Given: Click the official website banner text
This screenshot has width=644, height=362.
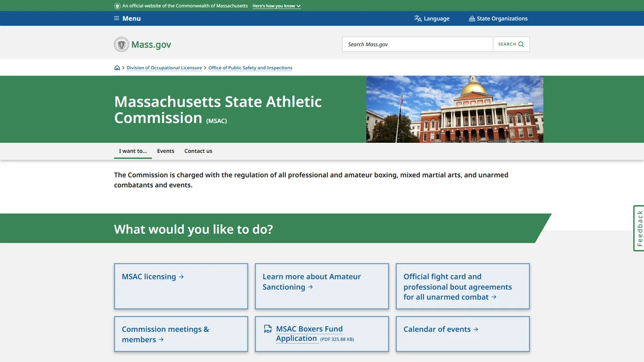Looking at the screenshot, I should coord(185,6).
